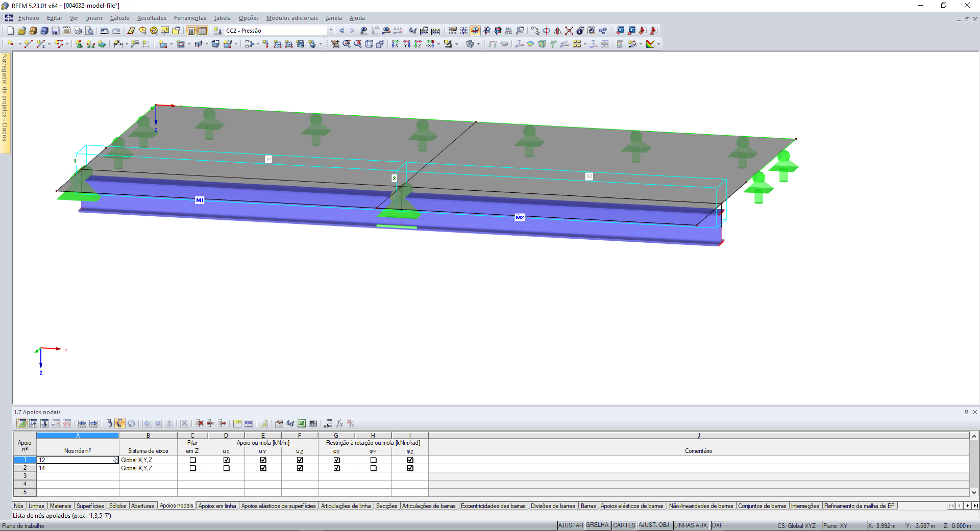Toggle the table display button

(203, 31)
